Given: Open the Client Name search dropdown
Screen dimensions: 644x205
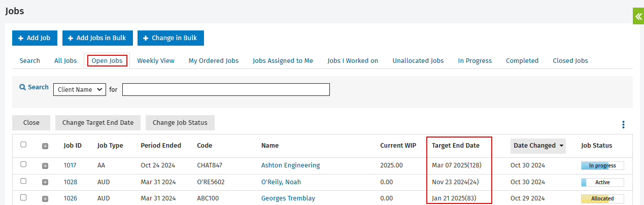Looking at the screenshot, I should pyautogui.click(x=80, y=89).
